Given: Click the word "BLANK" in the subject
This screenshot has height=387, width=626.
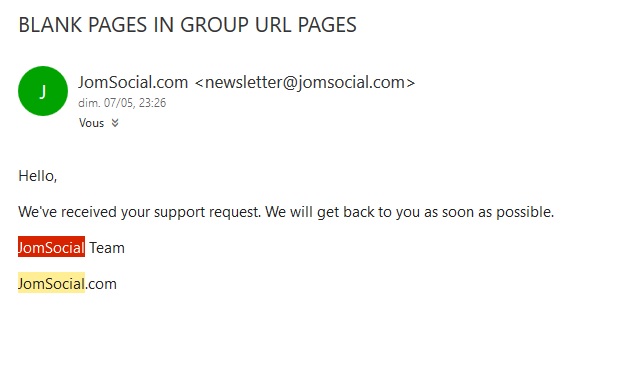Looking at the screenshot, I should [x=50, y=25].
